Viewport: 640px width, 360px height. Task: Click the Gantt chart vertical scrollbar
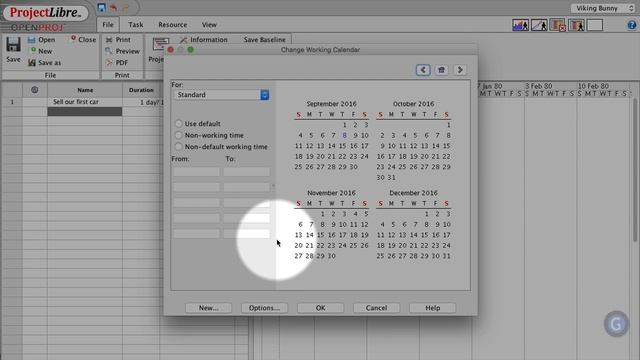(x=635, y=169)
